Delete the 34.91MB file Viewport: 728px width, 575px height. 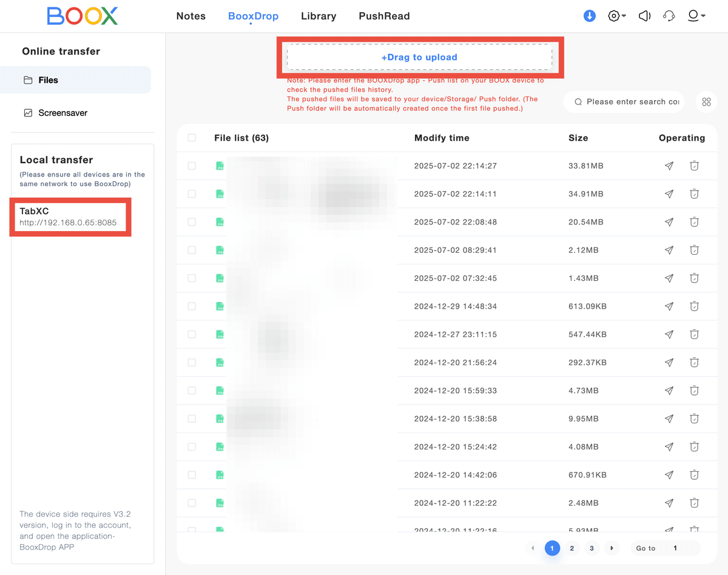[695, 194]
